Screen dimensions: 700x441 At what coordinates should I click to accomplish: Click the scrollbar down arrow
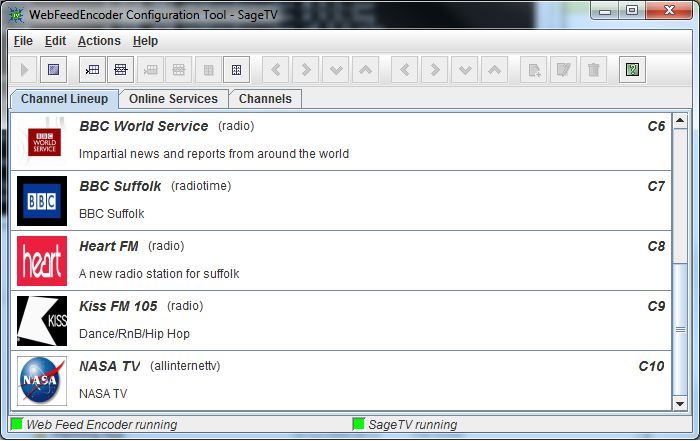coord(681,401)
